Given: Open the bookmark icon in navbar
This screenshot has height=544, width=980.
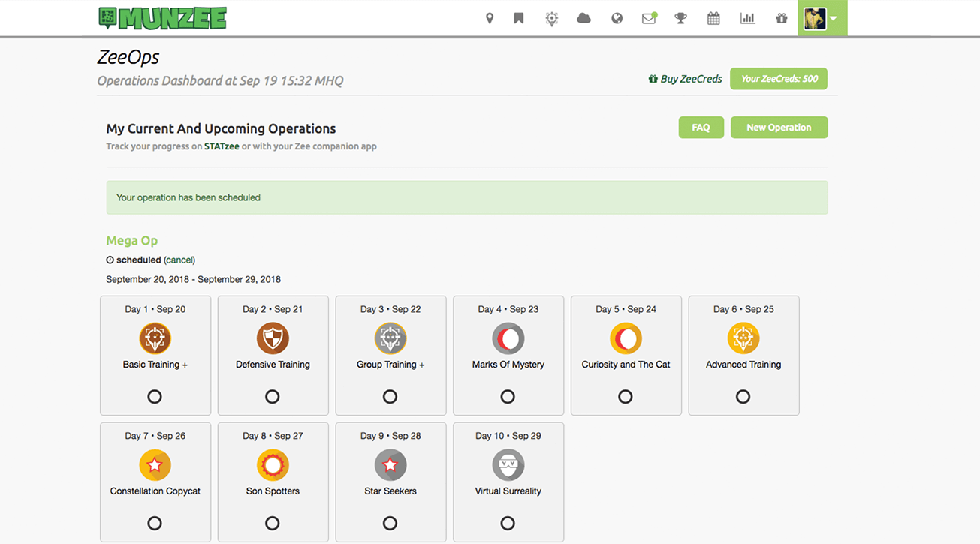Looking at the screenshot, I should tap(519, 18).
